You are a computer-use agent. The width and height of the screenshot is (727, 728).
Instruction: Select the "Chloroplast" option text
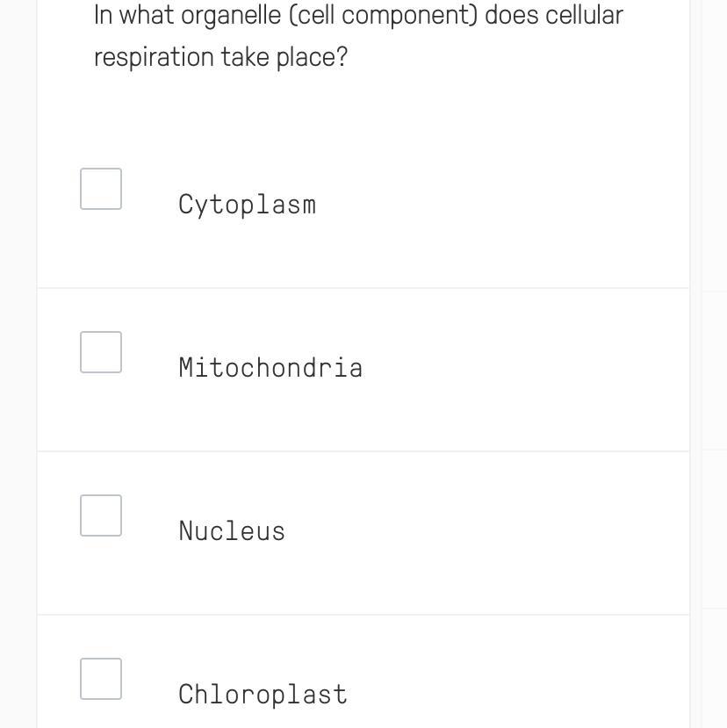click(x=263, y=694)
